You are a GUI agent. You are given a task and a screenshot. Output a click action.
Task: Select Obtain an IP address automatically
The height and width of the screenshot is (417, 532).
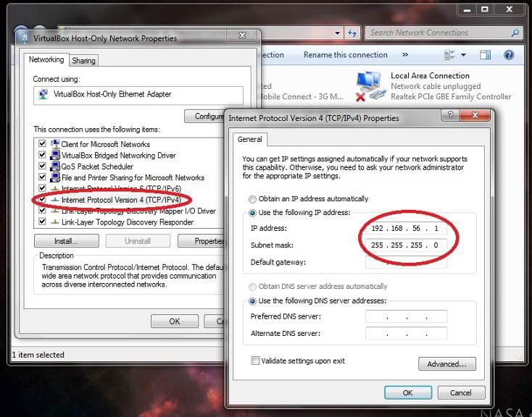pos(252,199)
